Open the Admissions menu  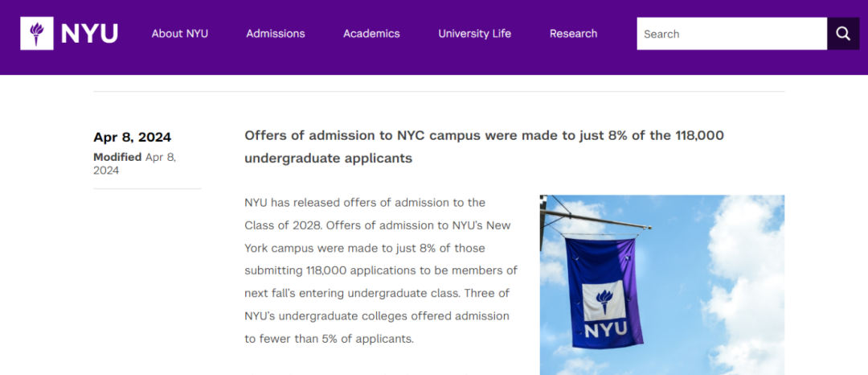(276, 34)
